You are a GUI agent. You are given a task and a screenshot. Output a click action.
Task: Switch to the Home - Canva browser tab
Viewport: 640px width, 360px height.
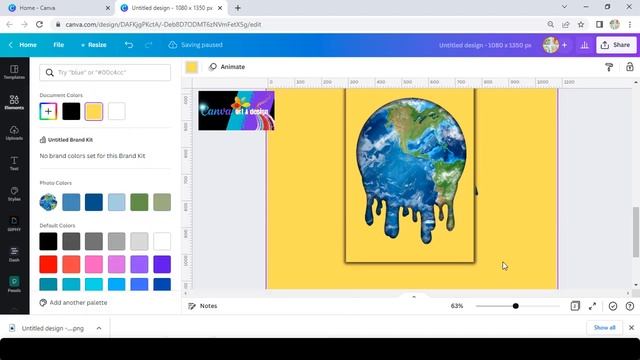57,8
